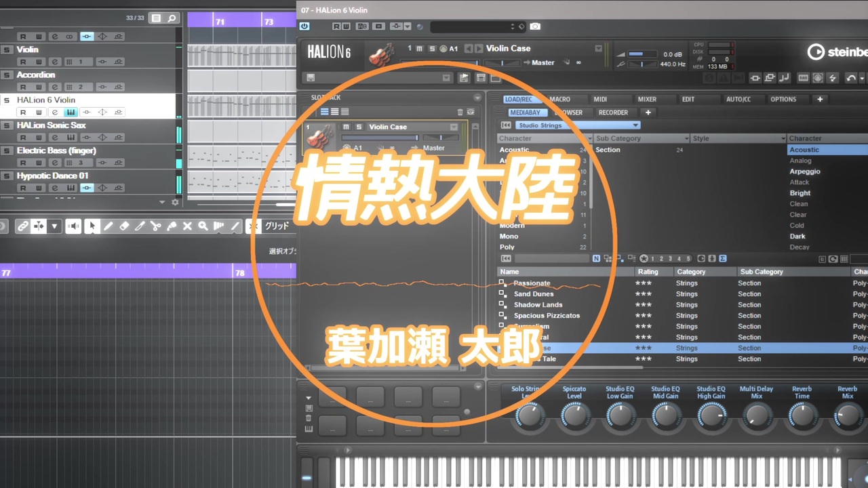
Task: Adjust the Reverb Time knob
Action: [x=802, y=415]
